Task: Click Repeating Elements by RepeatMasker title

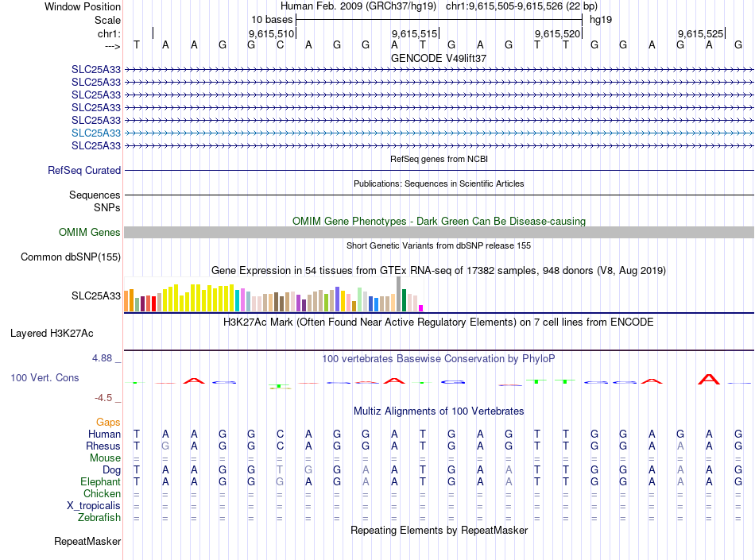Action: [439, 530]
